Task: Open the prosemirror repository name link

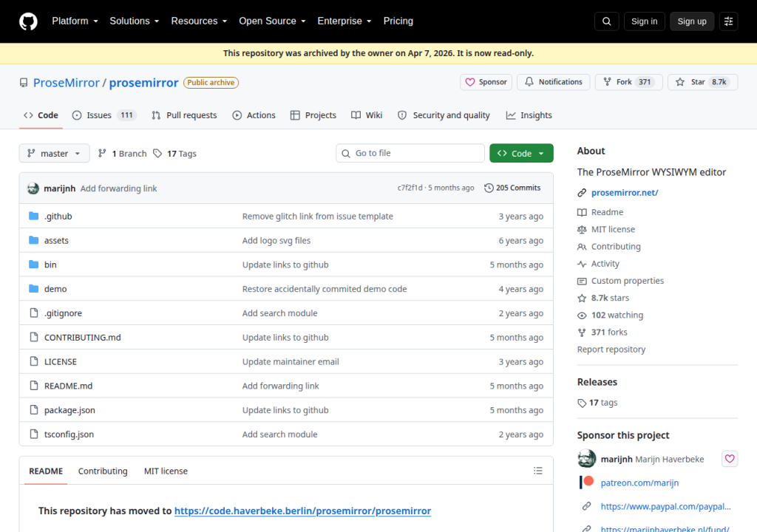Action: pos(143,83)
